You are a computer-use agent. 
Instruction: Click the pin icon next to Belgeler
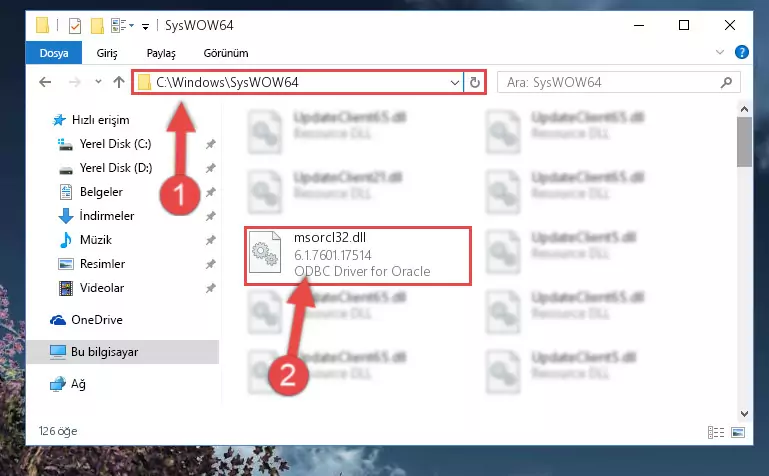point(210,192)
